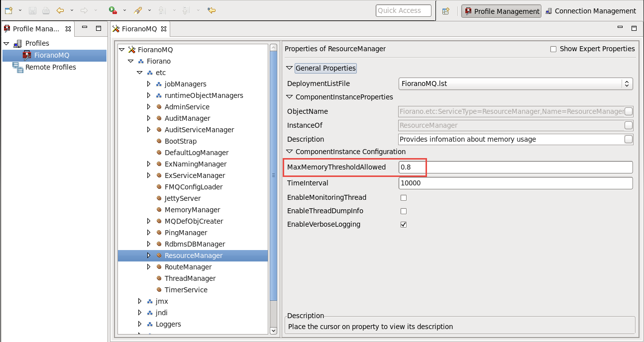Select DefaultLogManager in the tree
The image size is (644, 342).
197,153
